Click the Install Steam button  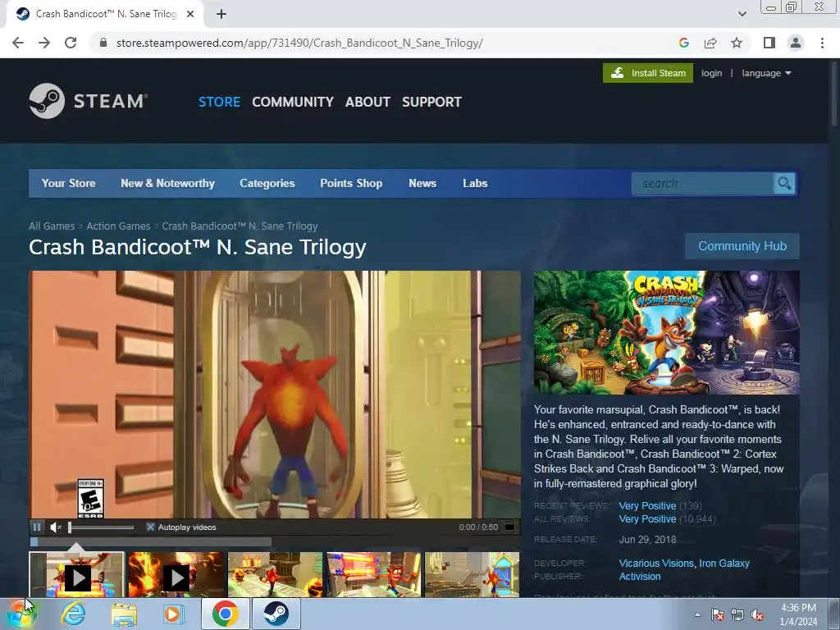(x=648, y=73)
